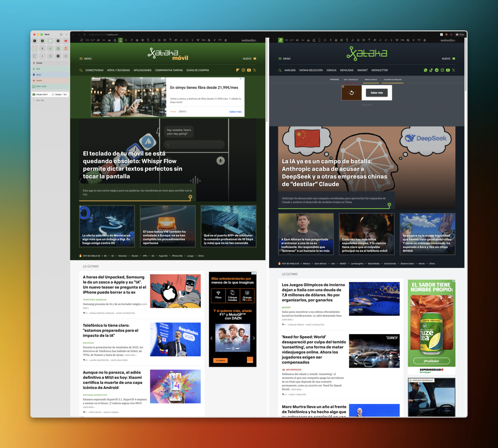The width and height of the screenshot is (498, 448).
Task: Open CONECTIVIDAD section on Xataka Móvil
Action: [94, 70]
